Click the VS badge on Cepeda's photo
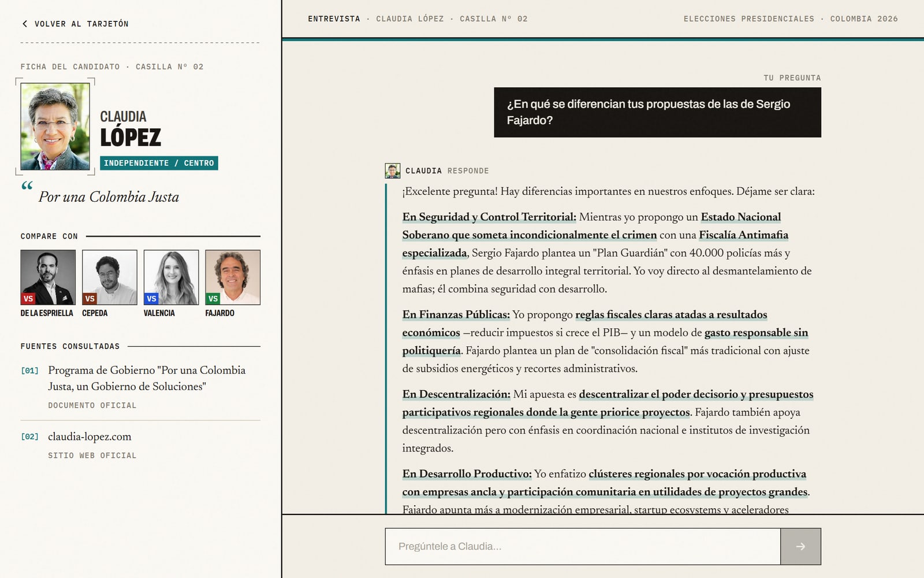Viewport: 924px width, 578px height. tap(90, 299)
